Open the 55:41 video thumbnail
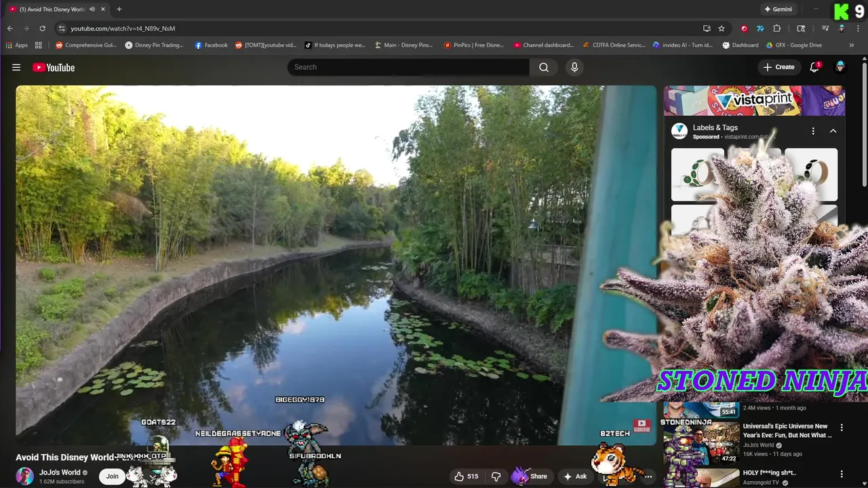 pyautogui.click(x=701, y=409)
